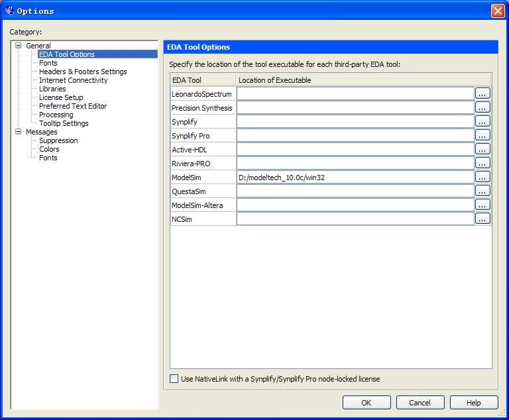
Task: Browse for ModelSim-Altera executable location
Action: 482,205
